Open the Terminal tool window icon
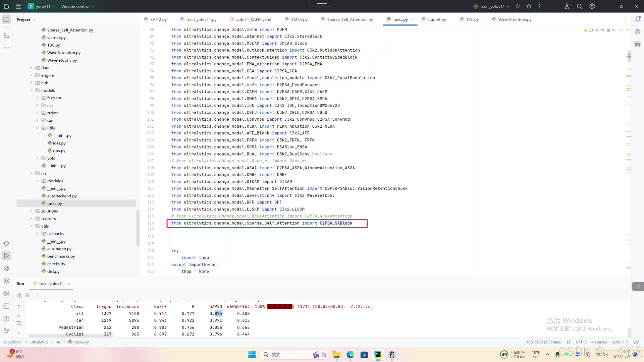The width and height of the screenshot is (644, 362). pyautogui.click(x=6, y=306)
